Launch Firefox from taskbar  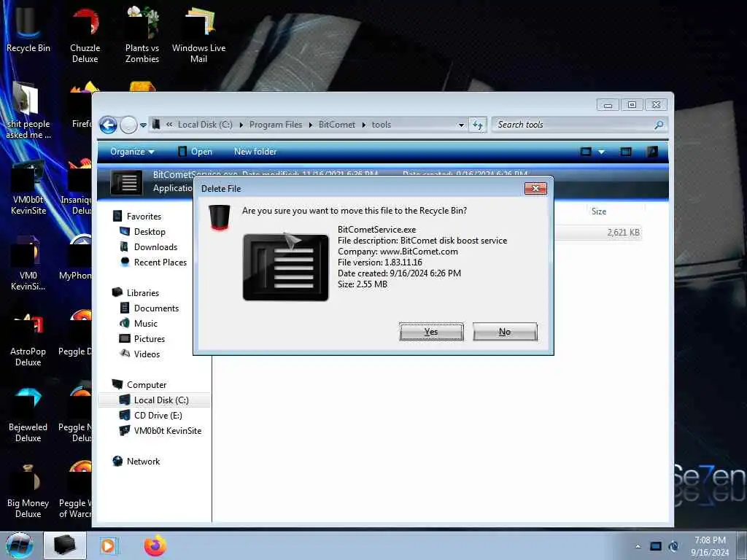click(155, 545)
